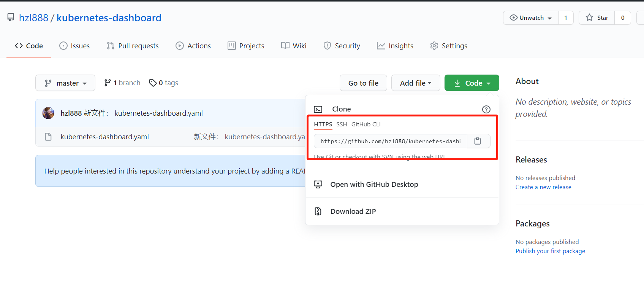Open the Actions tab
The height and width of the screenshot is (282, 644).
(x=193, y=46)
